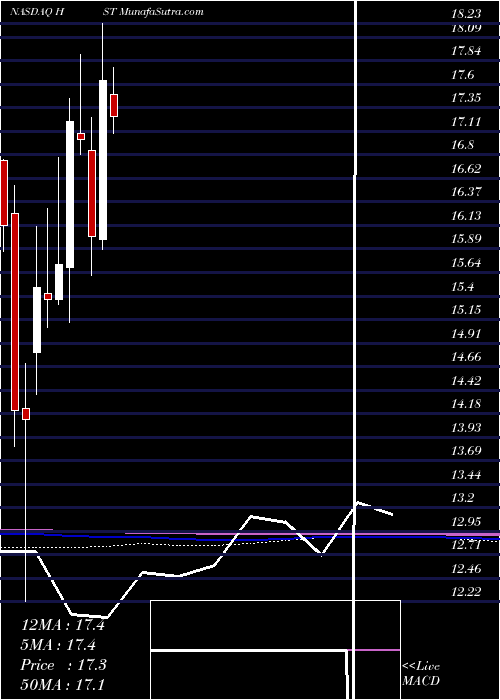Select the 15.4 price label
The height and width of the screenshot is (700, 500).
[462, 286]
